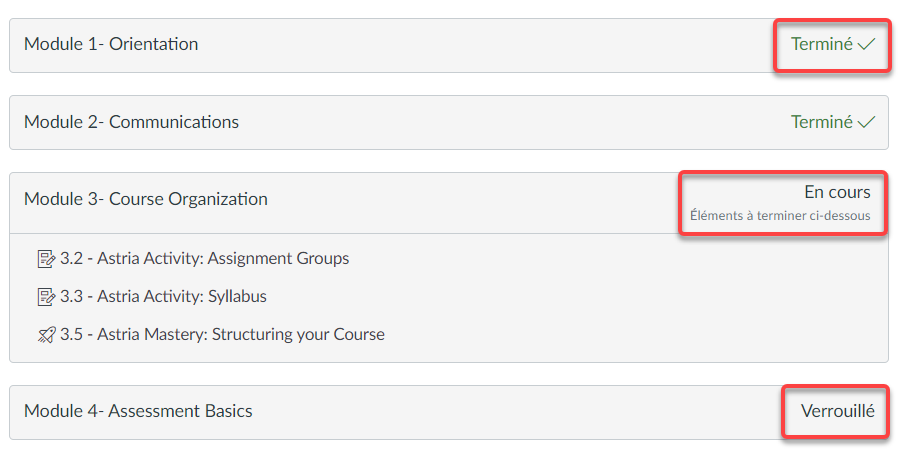Screen dimensions: 901x451
Task: Select the Module 1- Orientation title text
Action: pyautogui.click(x=111, y=44)
